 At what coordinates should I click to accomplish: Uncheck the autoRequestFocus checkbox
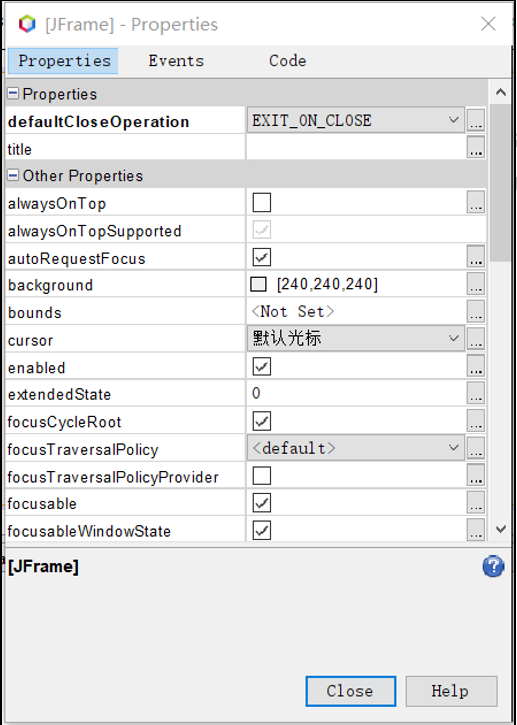(x=262, y=257)
